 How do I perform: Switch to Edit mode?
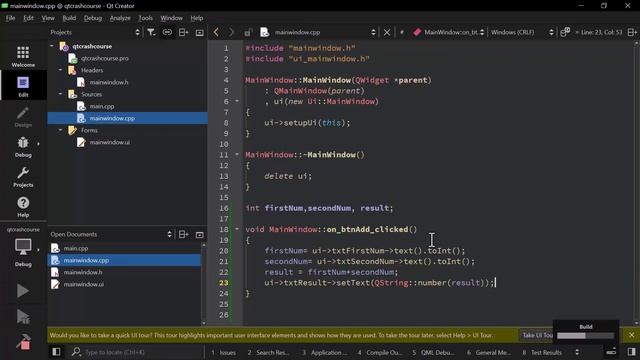click(x=23, y=86)
